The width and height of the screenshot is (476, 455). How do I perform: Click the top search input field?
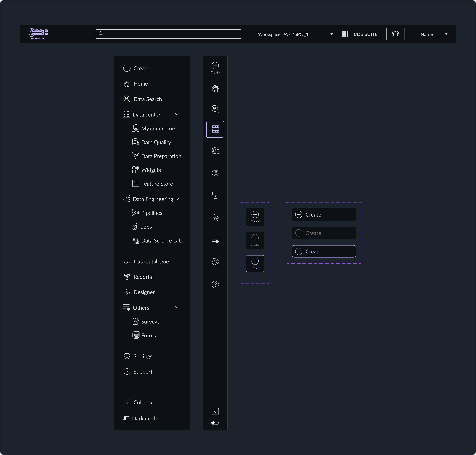click(168, 34)
